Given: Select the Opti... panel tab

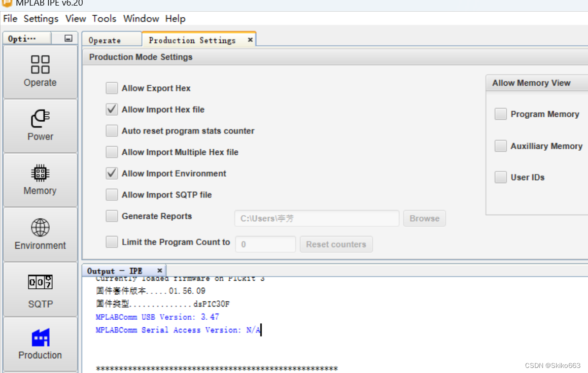Looking at the screenshot, I should point(27,38).
